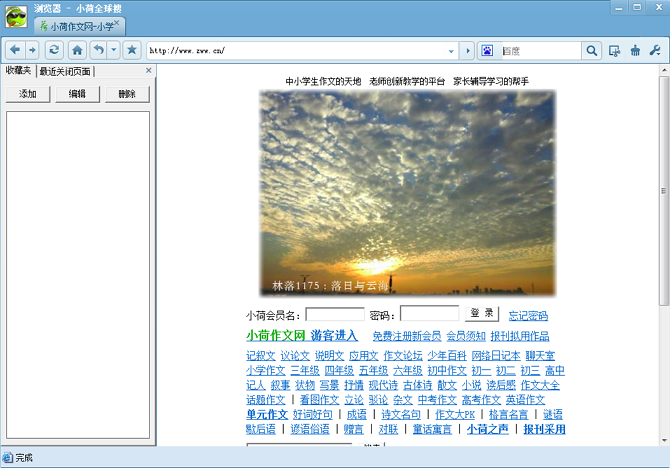Click the frog application logo
670x468 pixels.
16,17
